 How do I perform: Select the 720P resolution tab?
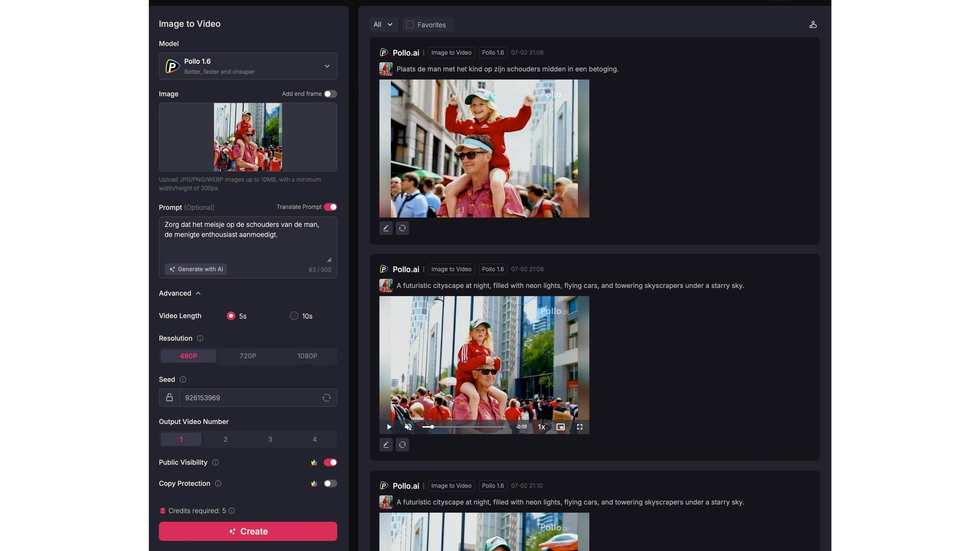(248, 356)
